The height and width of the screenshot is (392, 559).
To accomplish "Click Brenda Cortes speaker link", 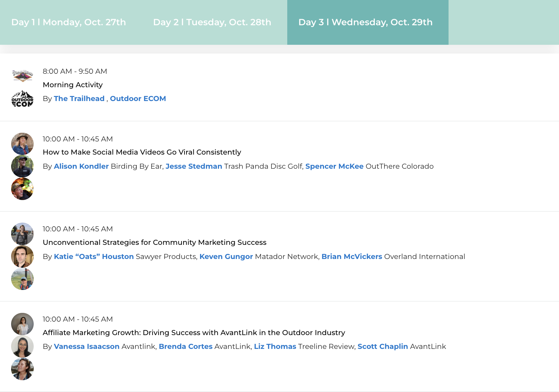I will tap(186, 347).
